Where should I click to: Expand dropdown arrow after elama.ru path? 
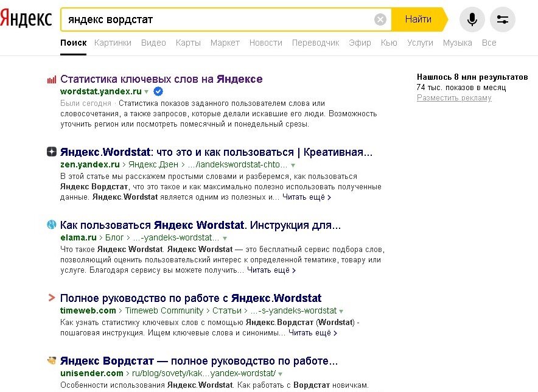[225, 238]
